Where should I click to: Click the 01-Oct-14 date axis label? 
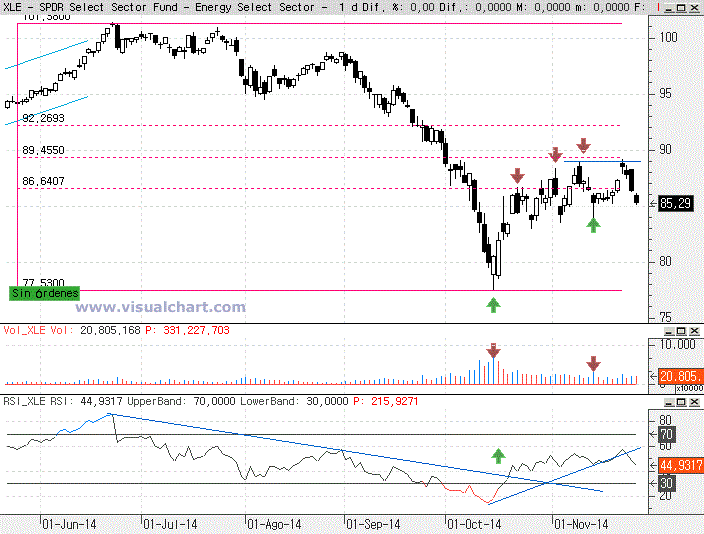[475, 524]
